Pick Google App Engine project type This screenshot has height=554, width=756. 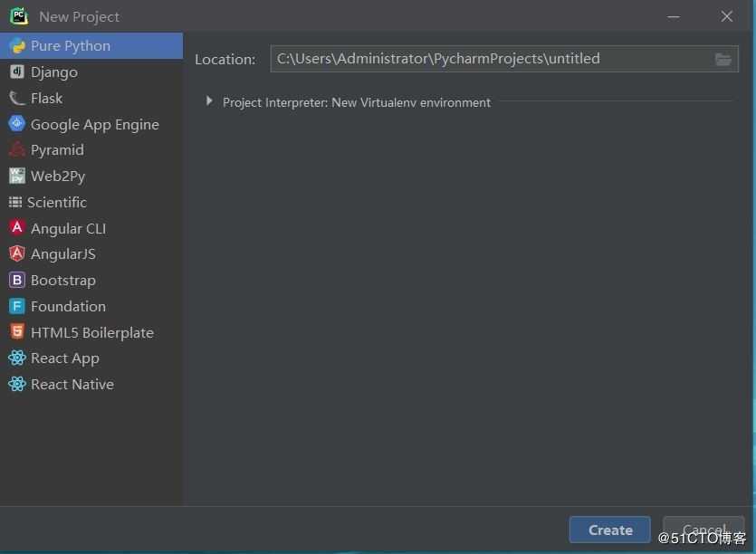[91, 124]
